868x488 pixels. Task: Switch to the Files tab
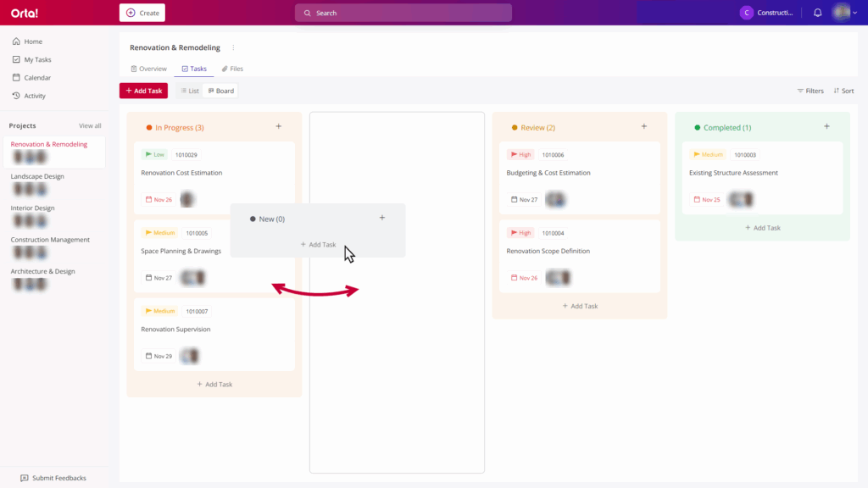[x=232, y=69]
